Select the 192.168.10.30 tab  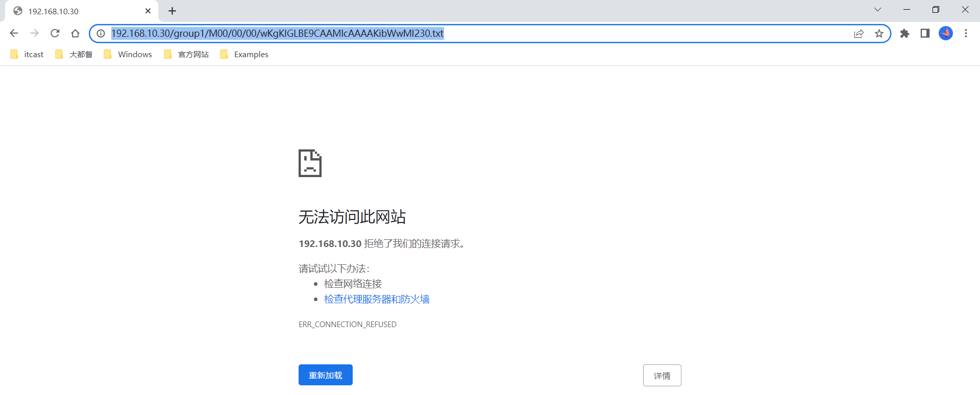click(x=82, y=11)
